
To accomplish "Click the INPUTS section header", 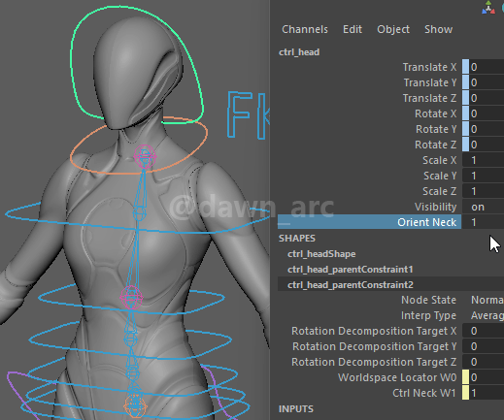I will [x=296, y=409].
